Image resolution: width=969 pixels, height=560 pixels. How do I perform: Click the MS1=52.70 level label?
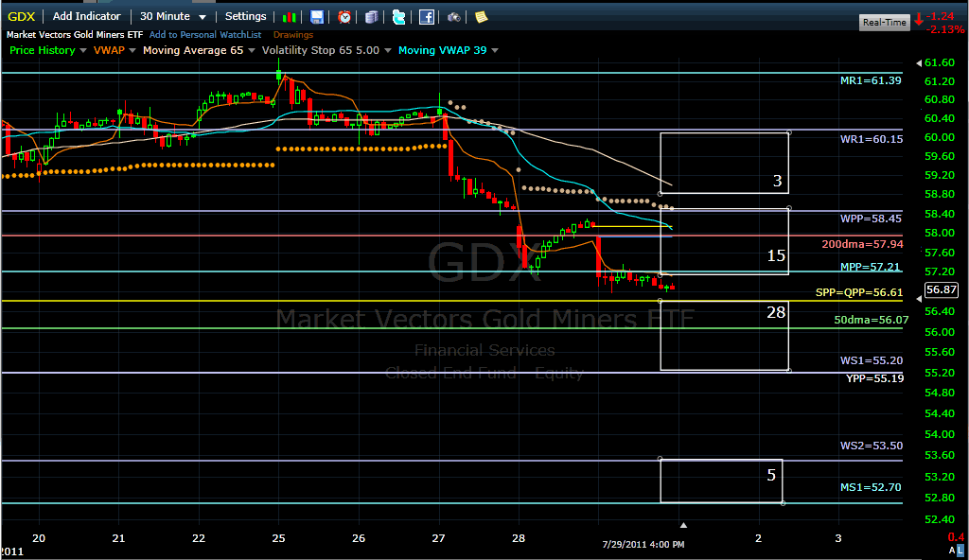click(x=871, y=487)
